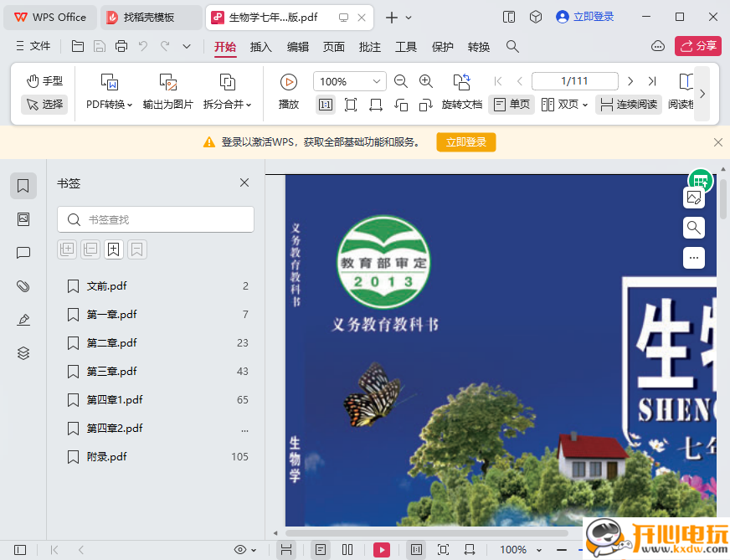
Task: Rotate page clockwise icon
Action: (426, 105)
